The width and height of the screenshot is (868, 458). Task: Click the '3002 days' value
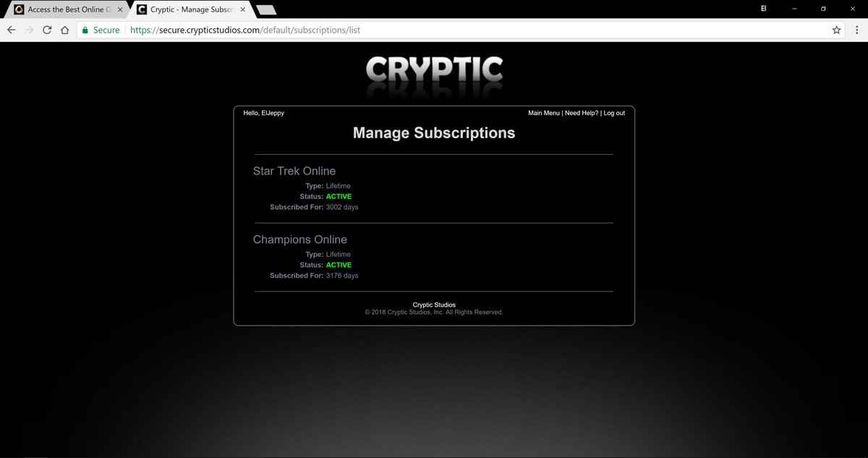click(342, 207)
